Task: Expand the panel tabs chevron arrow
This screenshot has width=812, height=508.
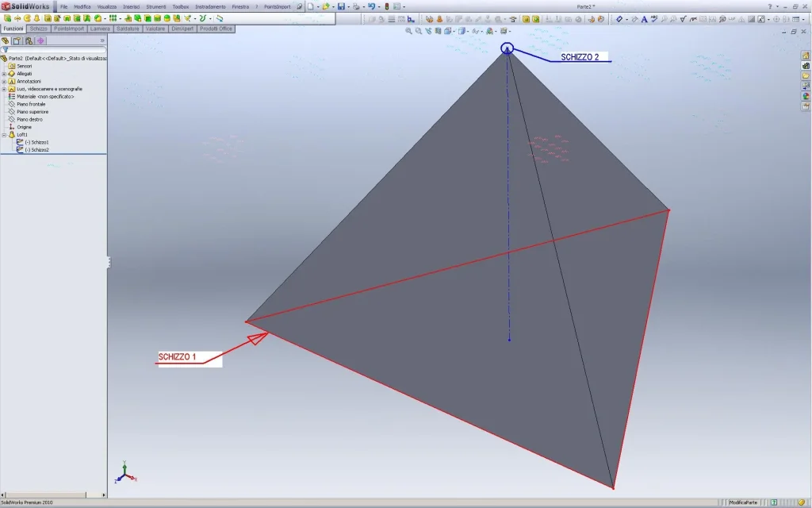Action: click(x=102, y=40)
